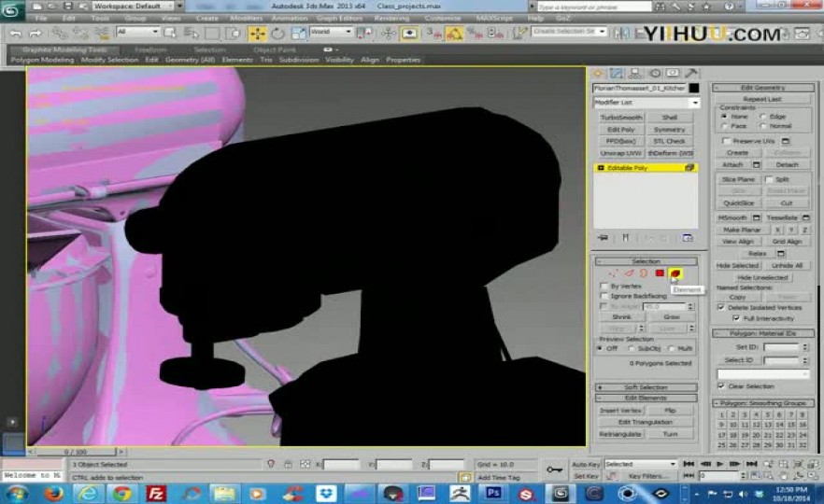
Task: Click the Play Animation button
Action: (720, 464)
